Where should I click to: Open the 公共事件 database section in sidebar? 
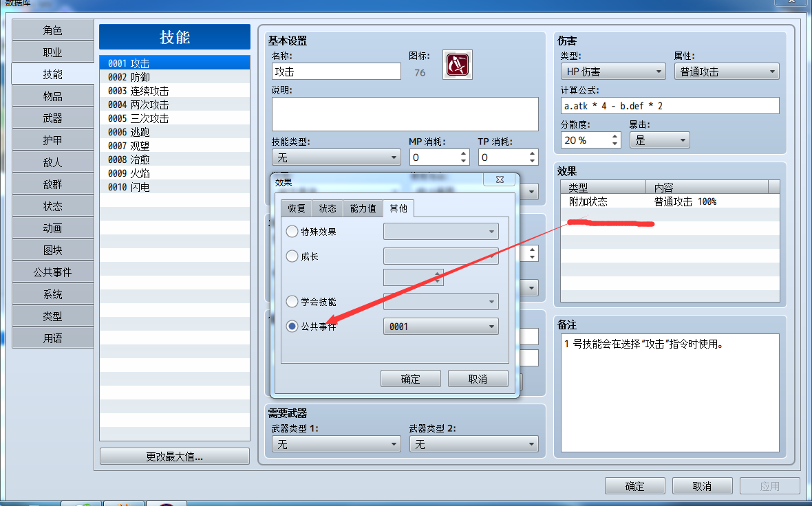(53, 272)
